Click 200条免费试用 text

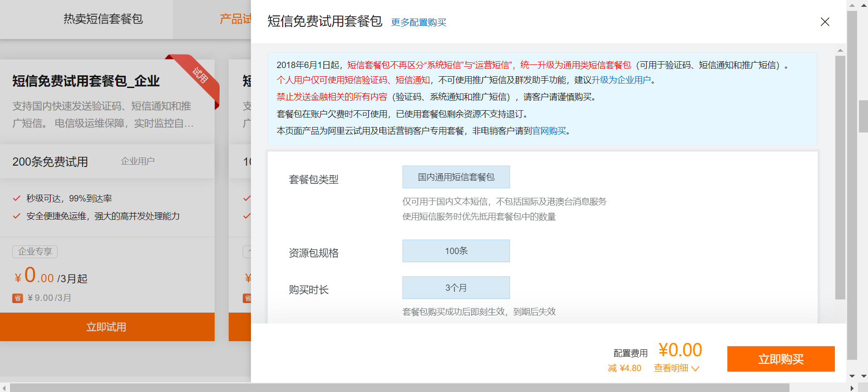tap(50, 162)
